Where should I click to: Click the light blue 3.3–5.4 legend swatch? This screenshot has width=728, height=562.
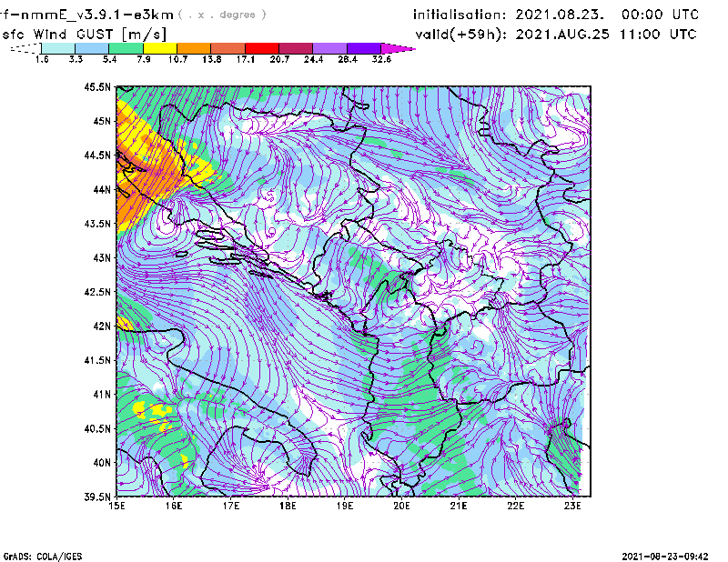tap(92, 48)
